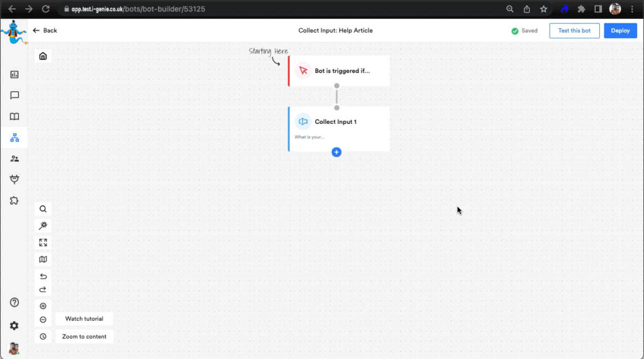This screenshot has width=644, height=359.
Task: Click the canvas search magnifier icon
Action: [x=43, y=209]
